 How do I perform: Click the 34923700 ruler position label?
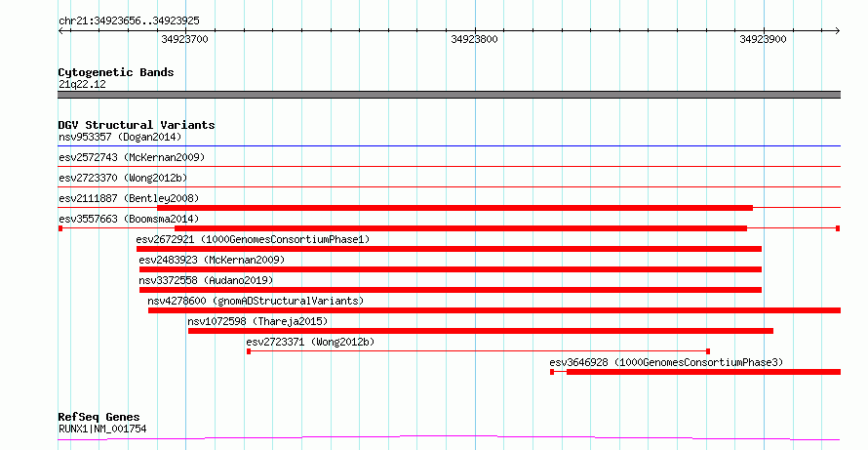coord(185,39)
